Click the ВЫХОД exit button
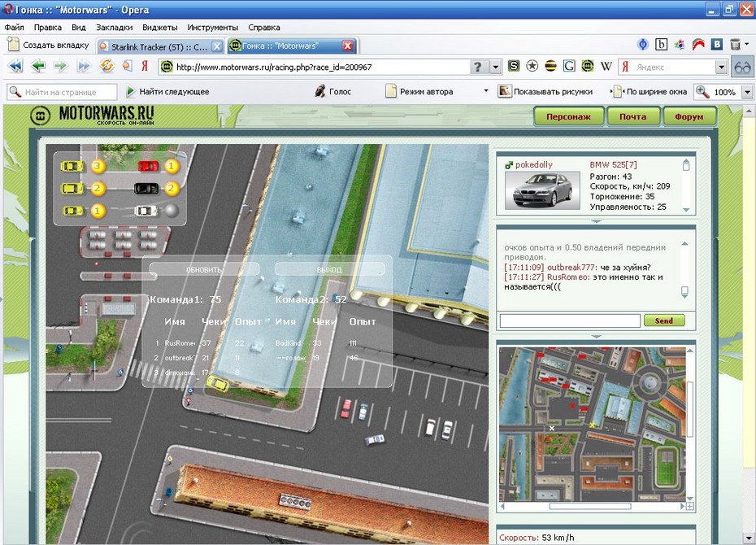Viewport: 756px width, 545px height. click(x=330, y=269)
